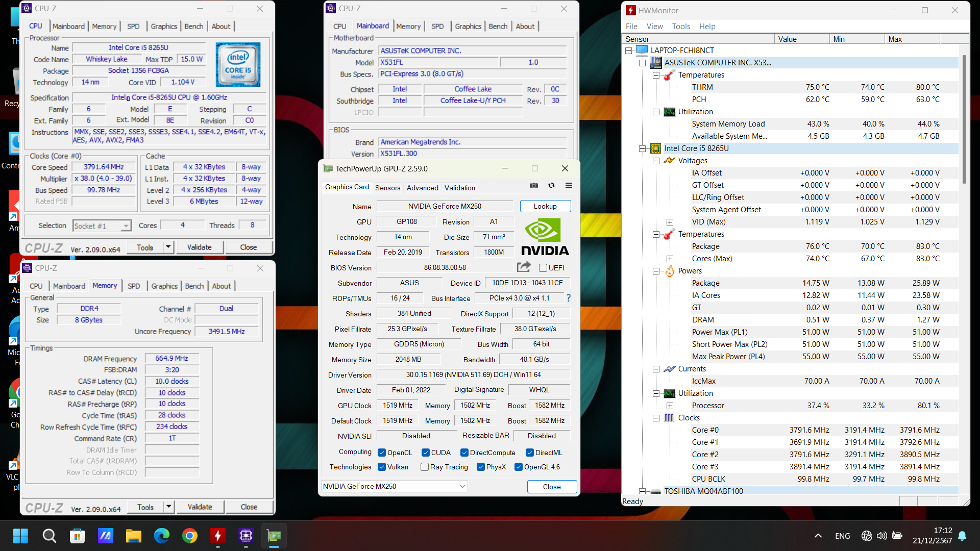Take GPU-Z screenshot with the camera icon

534,185
